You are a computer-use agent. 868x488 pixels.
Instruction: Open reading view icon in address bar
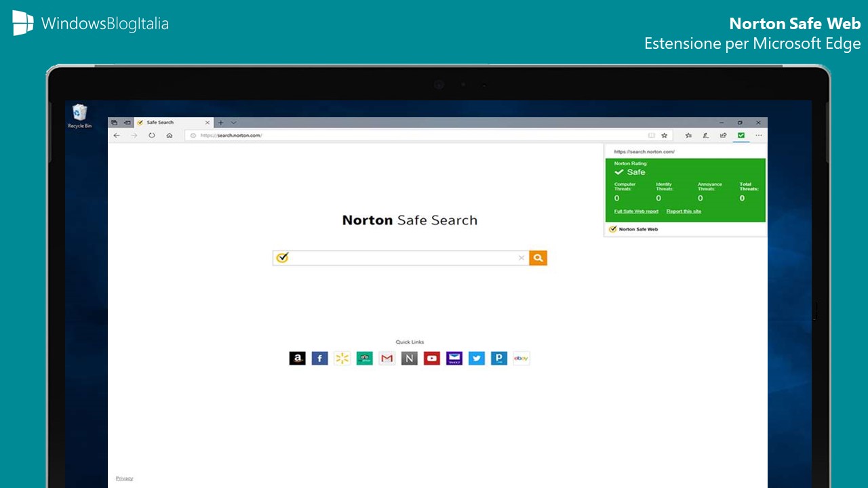point(652,136)
